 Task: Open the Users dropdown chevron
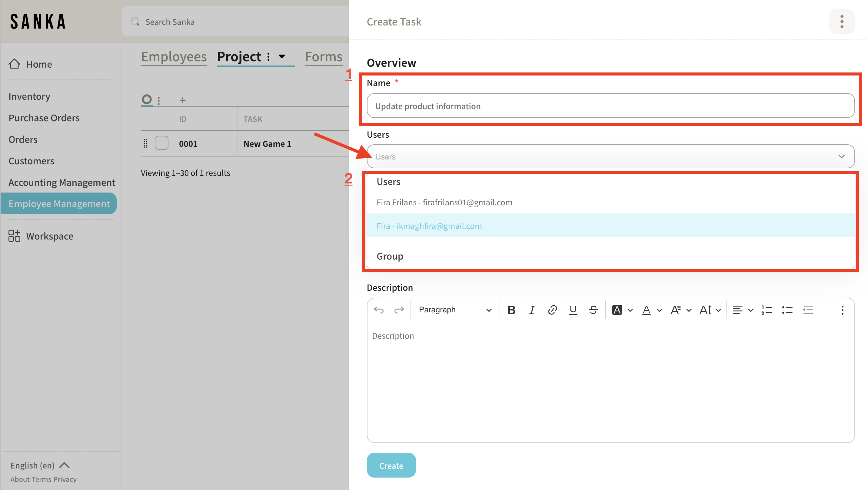coord(841,156)
